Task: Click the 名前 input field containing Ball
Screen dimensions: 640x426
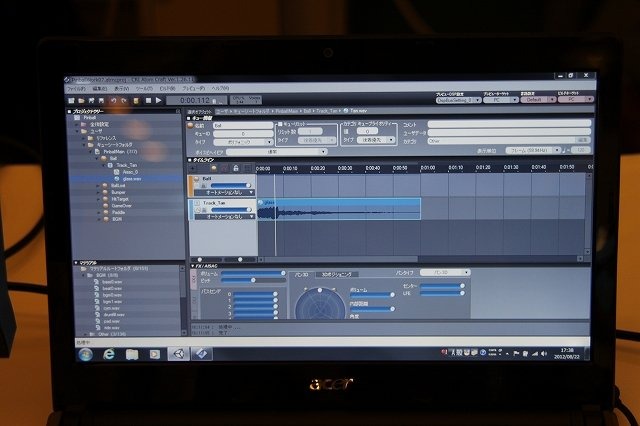Action: pyautogui.click(x=243, y=126)
